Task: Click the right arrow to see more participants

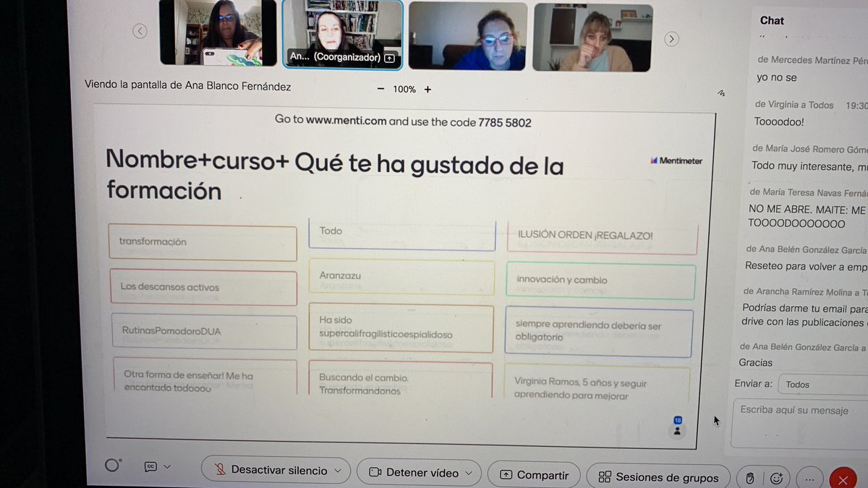Action: (x=671, y=38)
